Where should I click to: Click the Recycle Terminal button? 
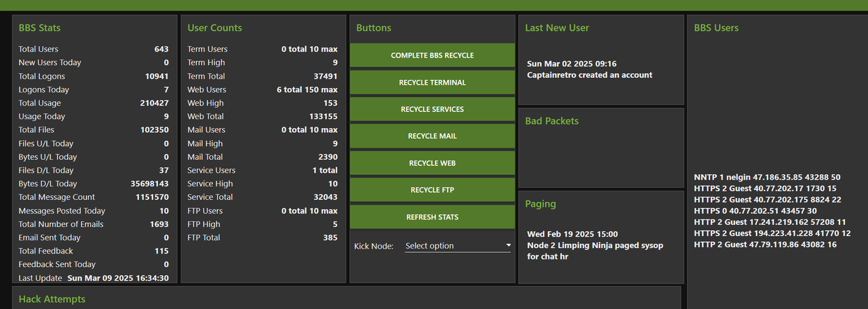coord(432,82)
